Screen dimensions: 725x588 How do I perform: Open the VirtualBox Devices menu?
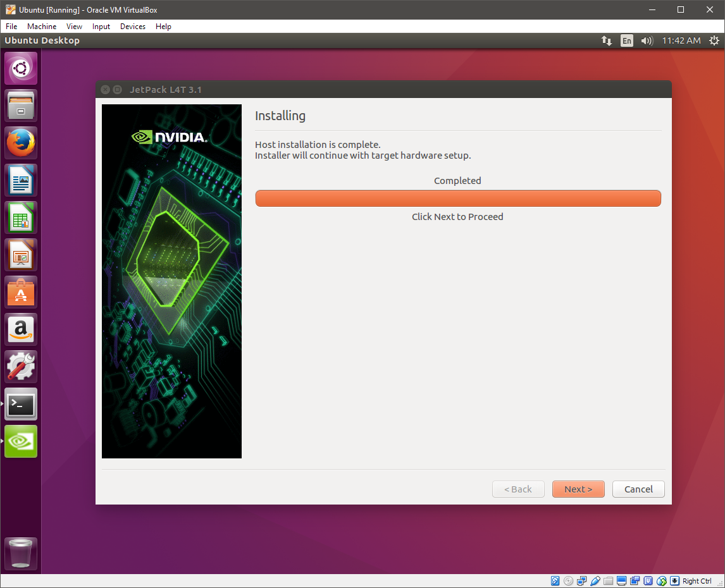pos(133,27)
